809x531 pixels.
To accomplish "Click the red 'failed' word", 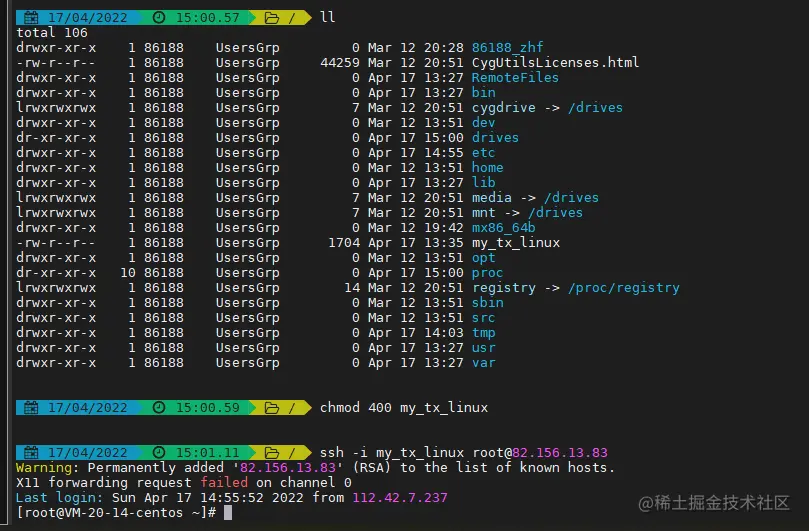I will pos(224,482).
